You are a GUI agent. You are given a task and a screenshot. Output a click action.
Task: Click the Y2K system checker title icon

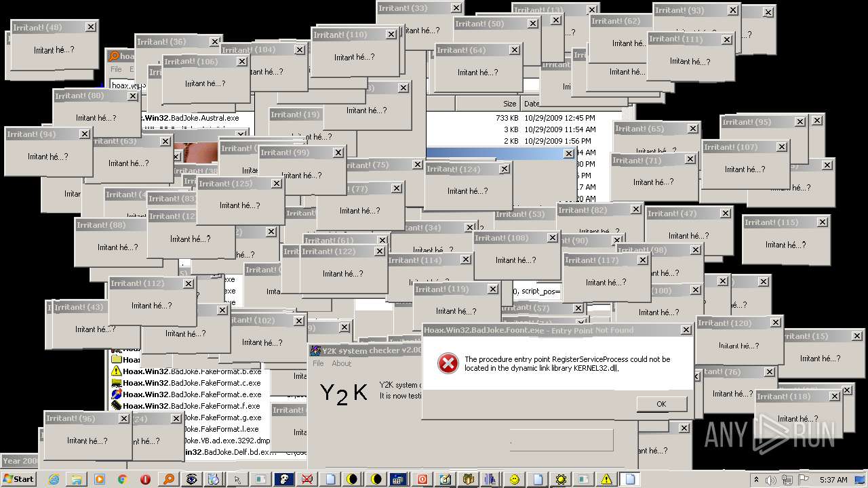point(315,350)
